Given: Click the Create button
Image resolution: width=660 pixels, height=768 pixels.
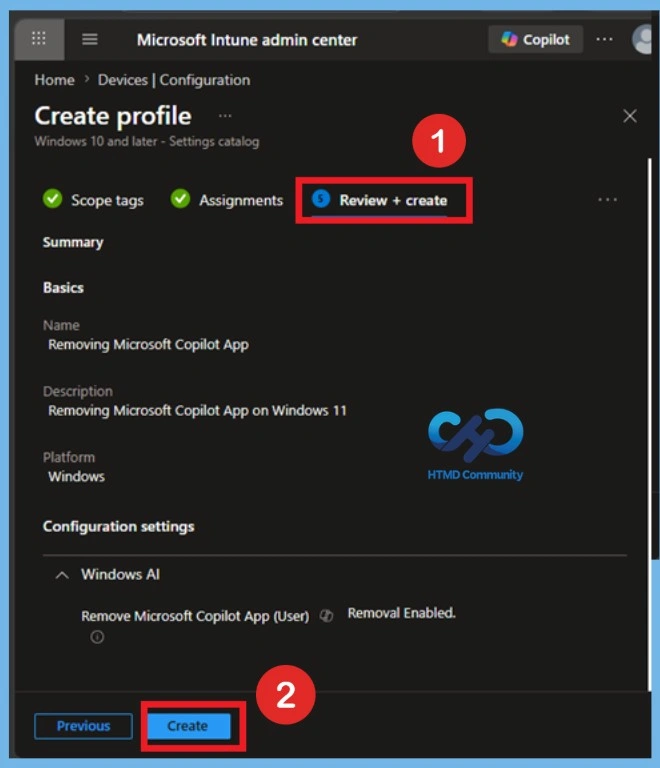Looking at the screenshot, I should point(189,726).
